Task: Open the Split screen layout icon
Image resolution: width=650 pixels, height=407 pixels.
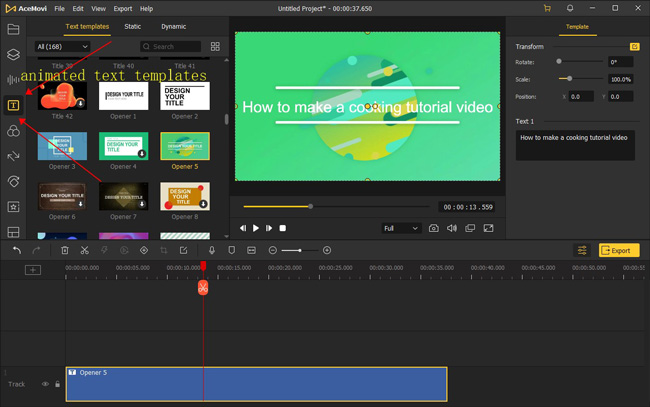Action: point(13,232)
